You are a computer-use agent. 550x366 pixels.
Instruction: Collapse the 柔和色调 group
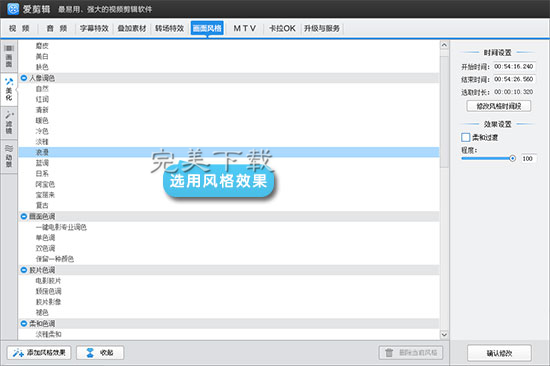pos(24,323)
